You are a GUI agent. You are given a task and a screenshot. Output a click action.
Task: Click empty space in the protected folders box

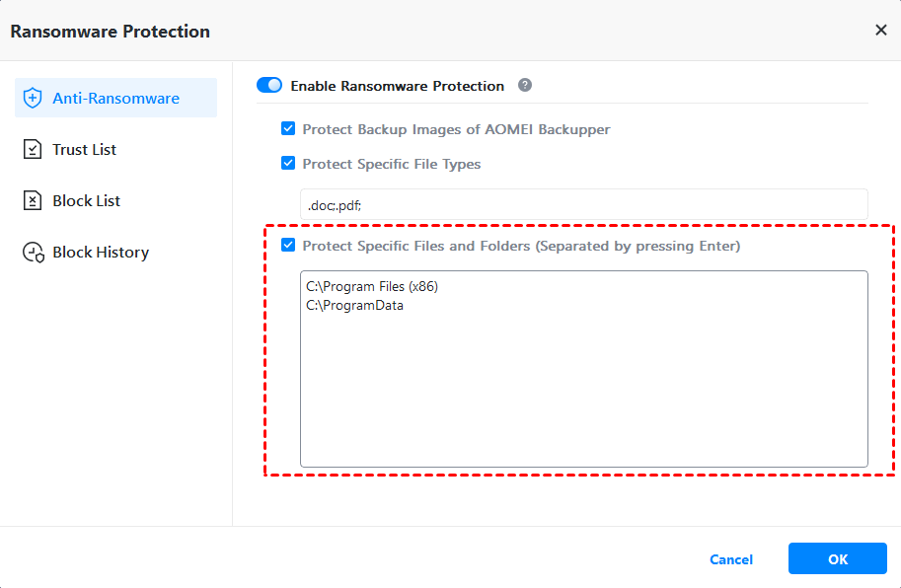point(583,395)
